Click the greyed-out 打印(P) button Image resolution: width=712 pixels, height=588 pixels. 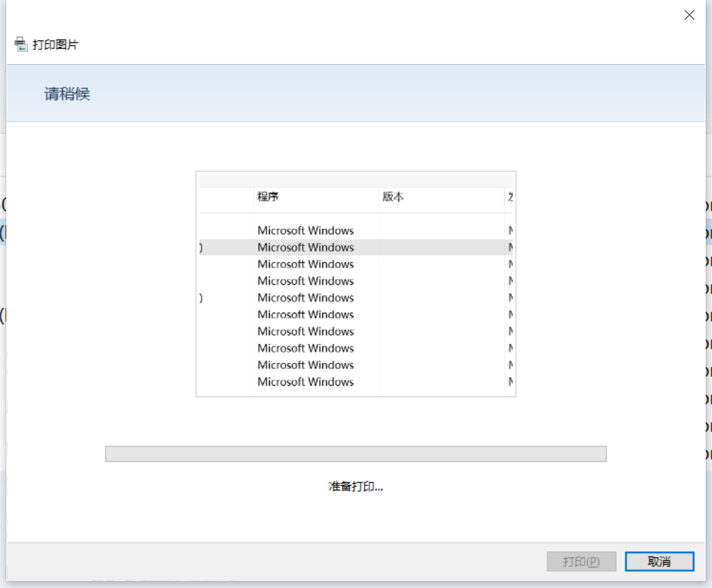pyautogui.click(x=581, y=561)
